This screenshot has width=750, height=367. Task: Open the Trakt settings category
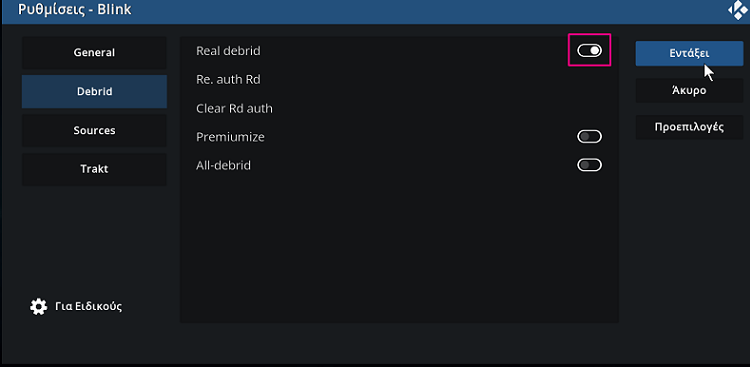pos(94,169)
